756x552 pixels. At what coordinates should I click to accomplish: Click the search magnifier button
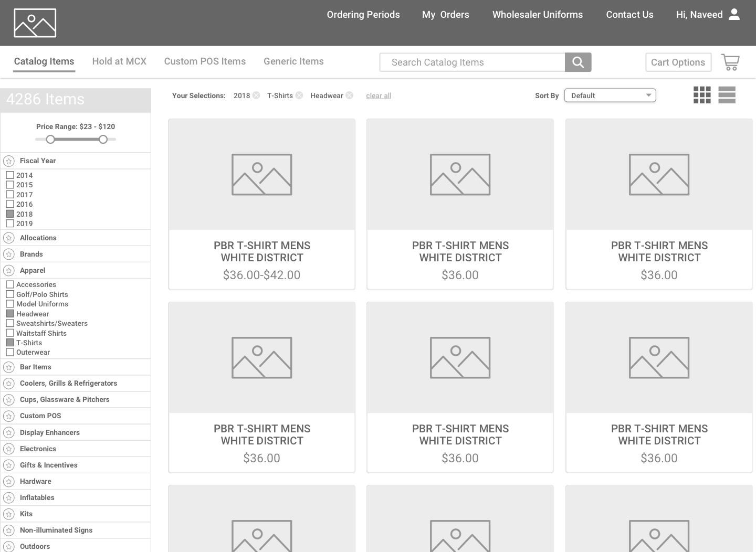(578, 62)
